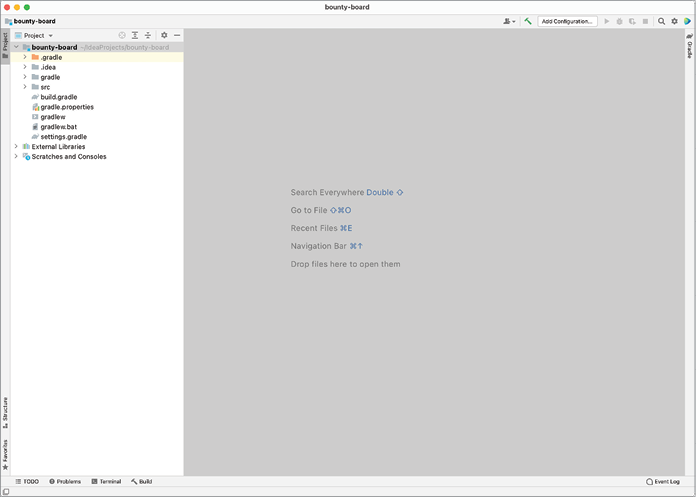Click Add Configuration button
696x497 pixels.
pos(567,21)
